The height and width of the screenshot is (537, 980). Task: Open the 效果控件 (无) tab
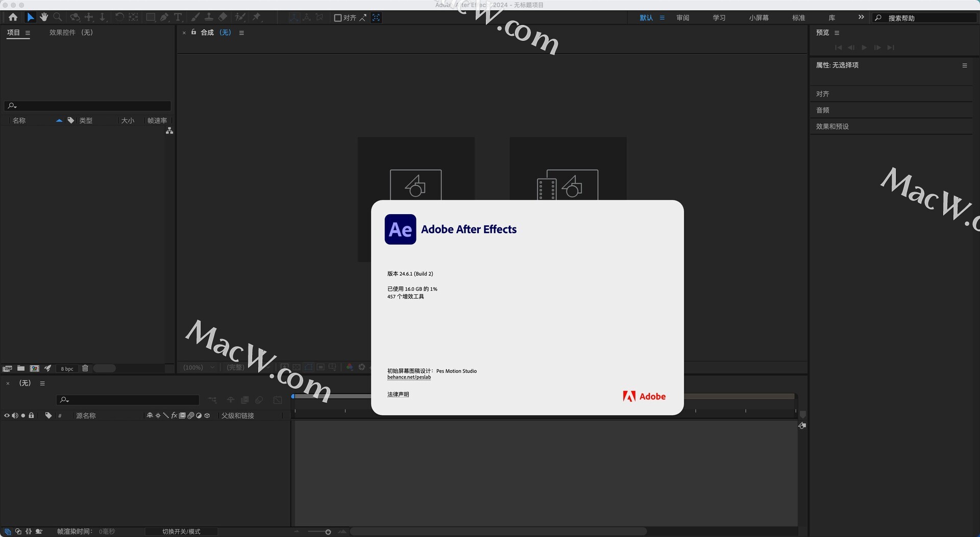(x=71, y=33)
